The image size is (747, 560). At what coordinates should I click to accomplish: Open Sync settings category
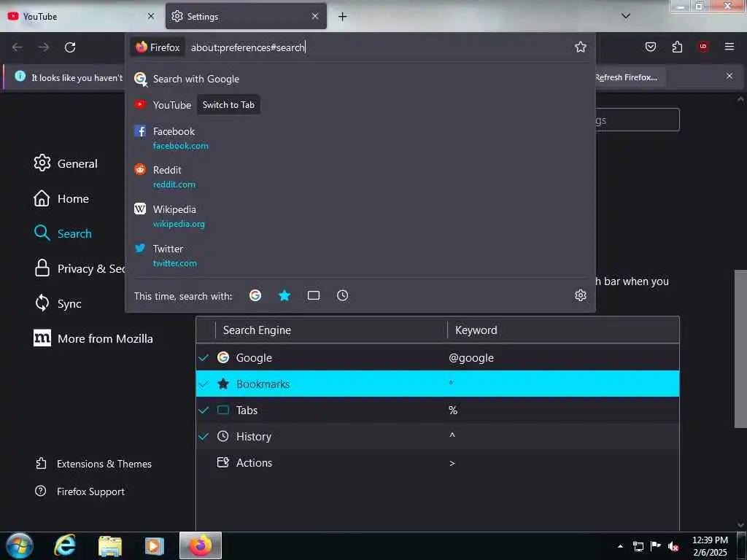tap(58, 303)
